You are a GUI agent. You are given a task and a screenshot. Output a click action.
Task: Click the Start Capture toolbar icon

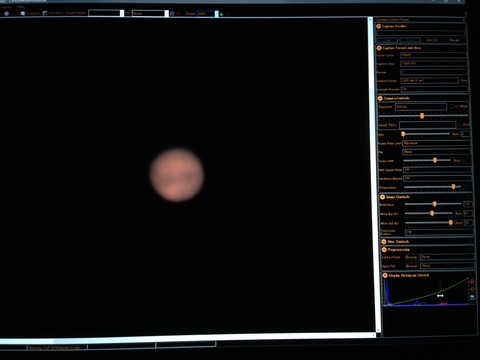6,14
